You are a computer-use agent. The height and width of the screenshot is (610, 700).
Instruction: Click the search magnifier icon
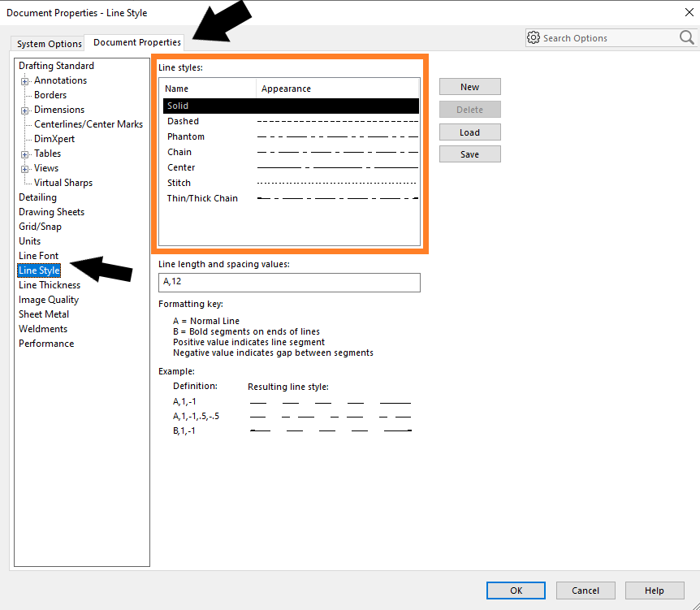(686, 38)
